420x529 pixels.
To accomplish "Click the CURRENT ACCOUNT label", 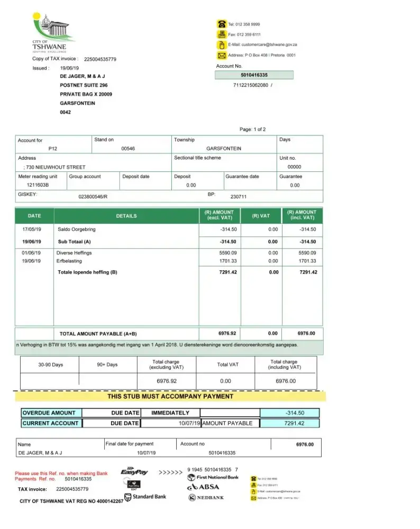I will pos(51,423).
